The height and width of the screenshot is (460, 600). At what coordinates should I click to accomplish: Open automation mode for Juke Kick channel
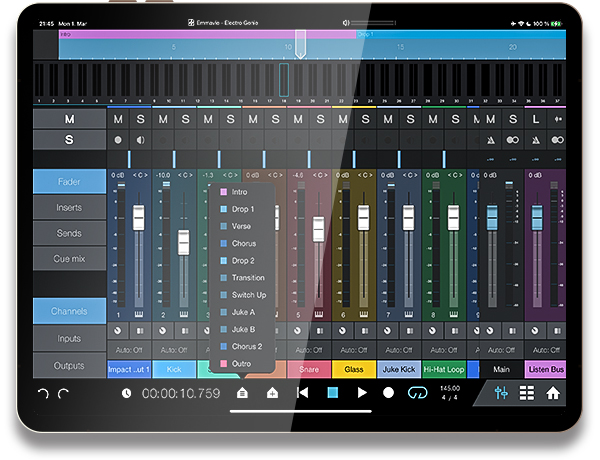pyautogui.click(x=399, y=350)
